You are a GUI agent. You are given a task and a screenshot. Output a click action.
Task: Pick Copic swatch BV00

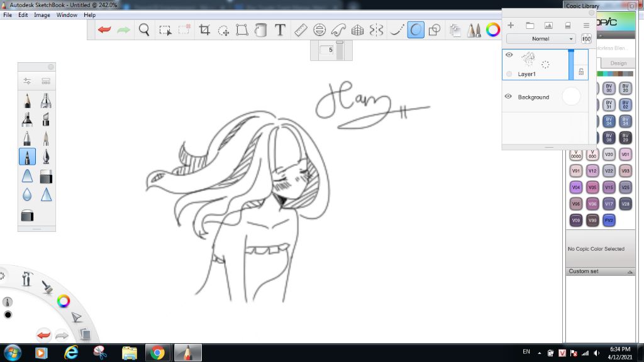pyautogui.click(x=609, y=88)
